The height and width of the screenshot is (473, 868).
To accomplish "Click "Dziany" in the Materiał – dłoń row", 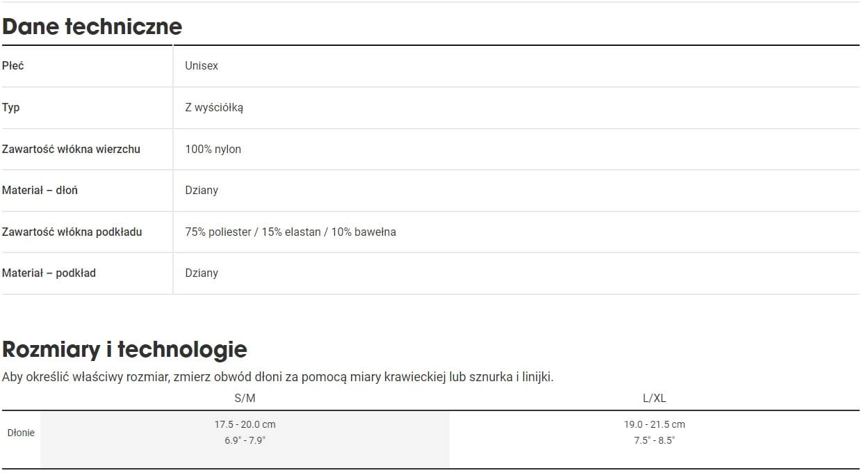I will coord(202,190).
